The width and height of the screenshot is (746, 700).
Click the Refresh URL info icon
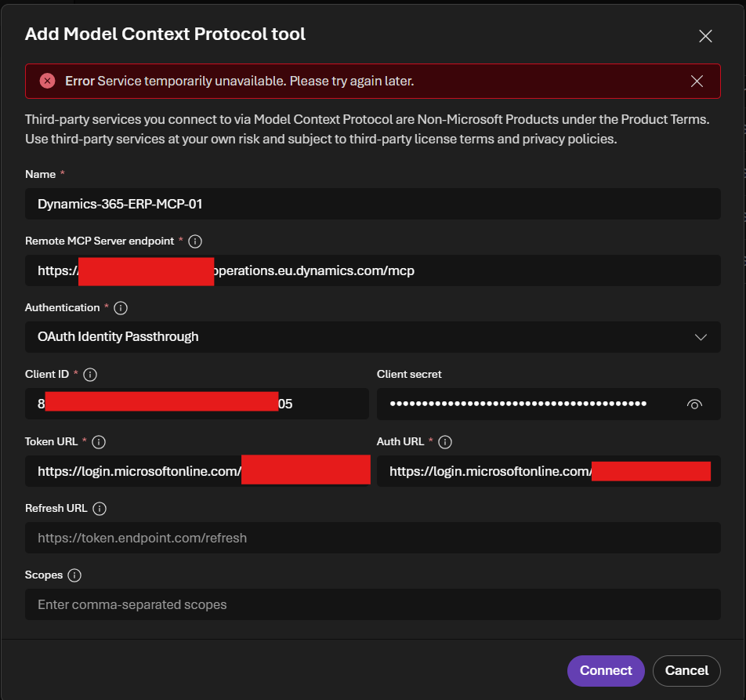coord(100,509)
